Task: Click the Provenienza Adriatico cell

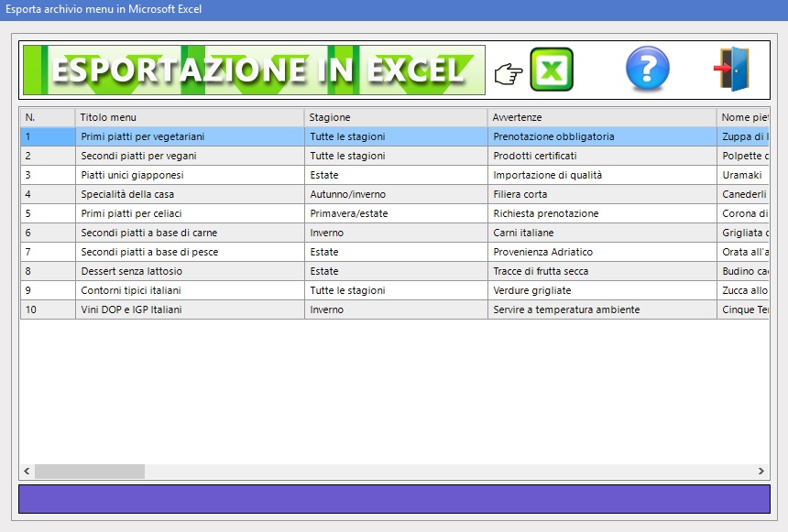Action: pos(602,252)
